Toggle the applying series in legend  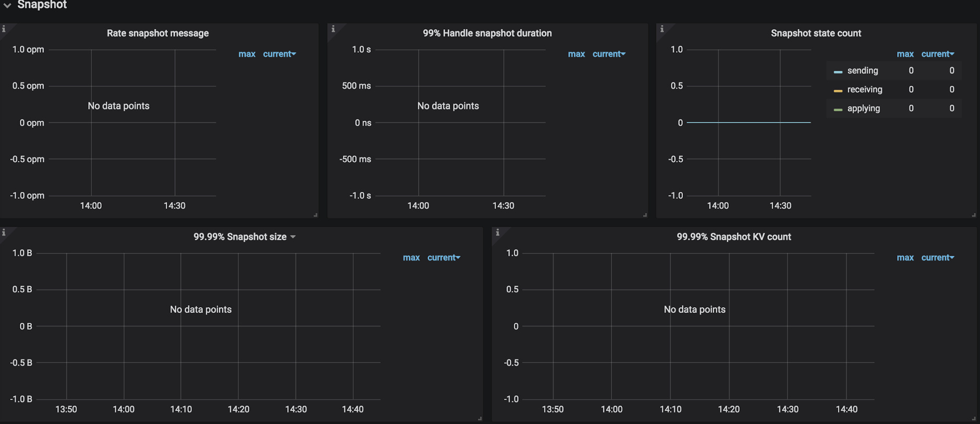[x=863, y=108]
